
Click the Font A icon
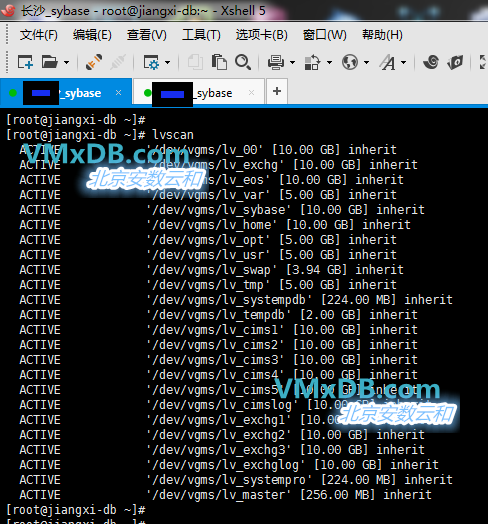[x=388, y=62]
